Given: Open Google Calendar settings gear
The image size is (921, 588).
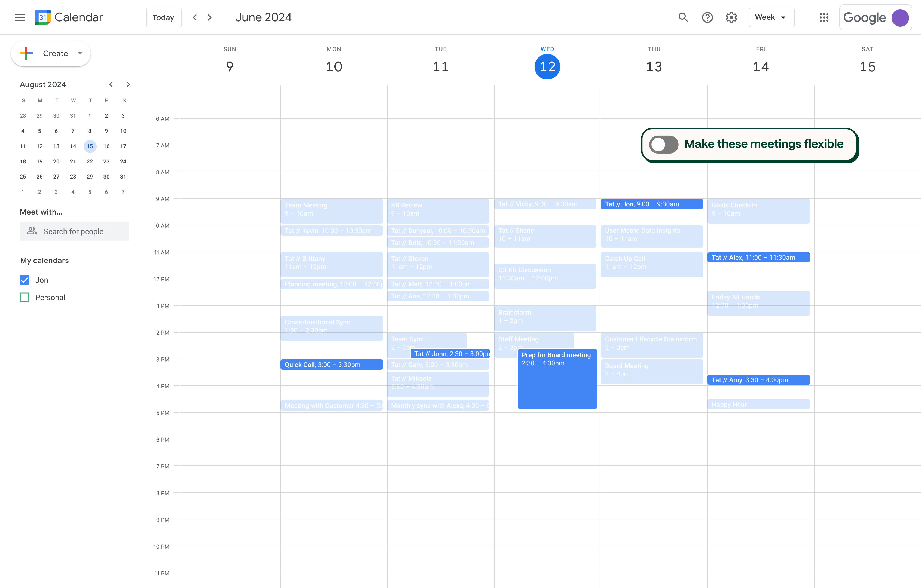Looking at the screenshot, I should point(732,17).
